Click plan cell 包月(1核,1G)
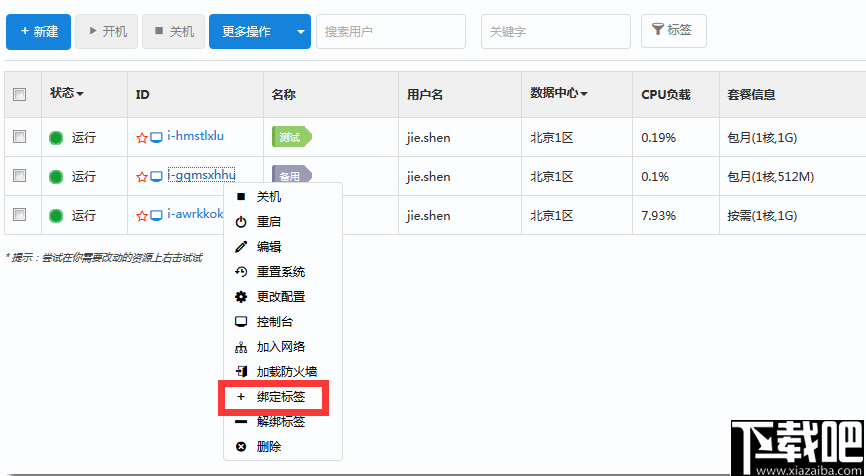 pyautogui.click(x=763, y=137)
